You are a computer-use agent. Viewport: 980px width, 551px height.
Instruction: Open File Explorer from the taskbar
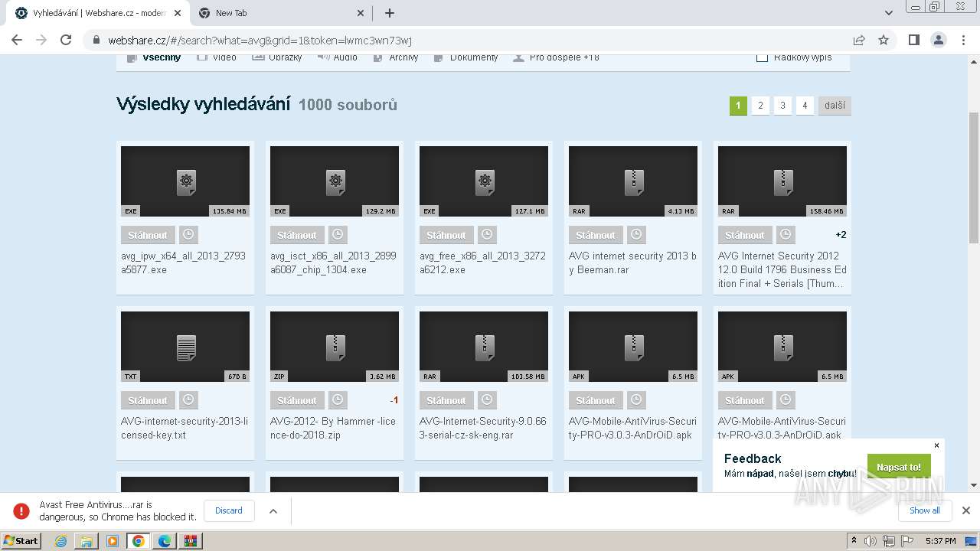click(87, 541)
